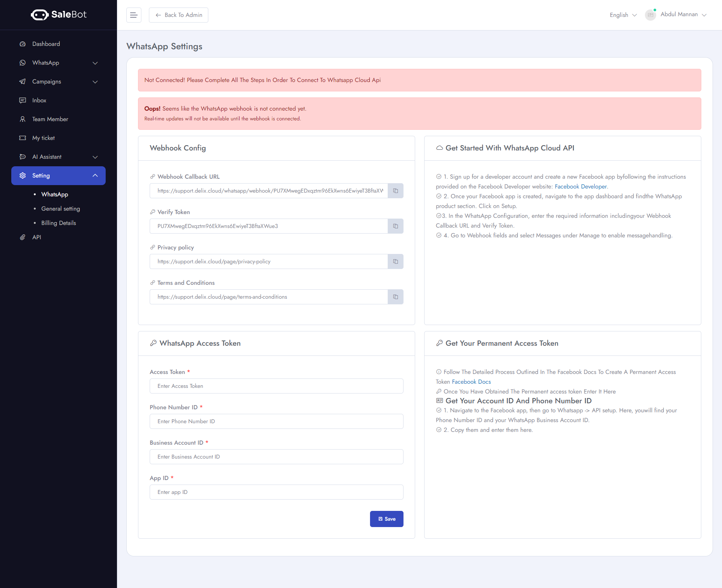The width and height of the screenshot is (722, 588).
Task: Open Billing Details submenu item
Action: [59, 223]
